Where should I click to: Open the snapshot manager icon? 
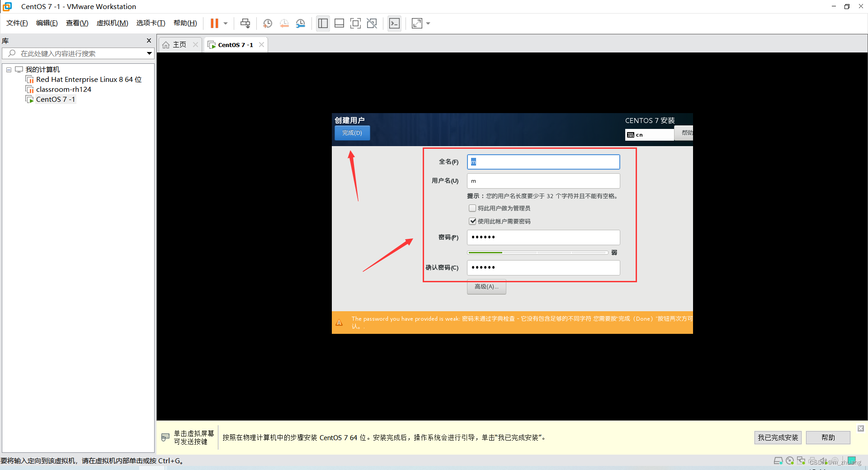pyautogui.click(x=301, y=23)
